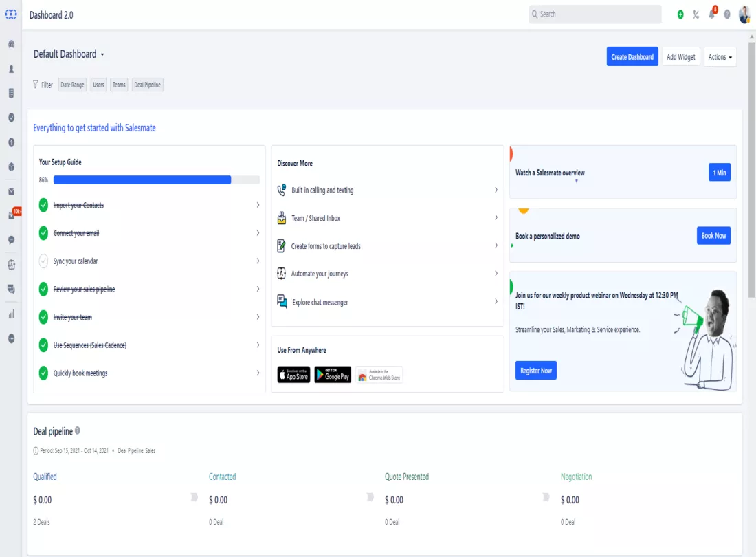This screenshot has width=756, height=557.
Task: Expand the Actions dropdown menu
Action: click(720, 57)
